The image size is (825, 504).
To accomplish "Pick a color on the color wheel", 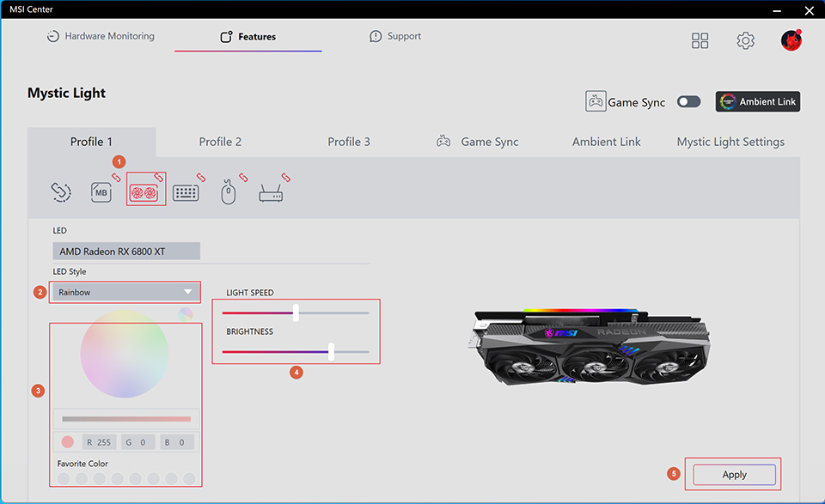I will [124, 354].
